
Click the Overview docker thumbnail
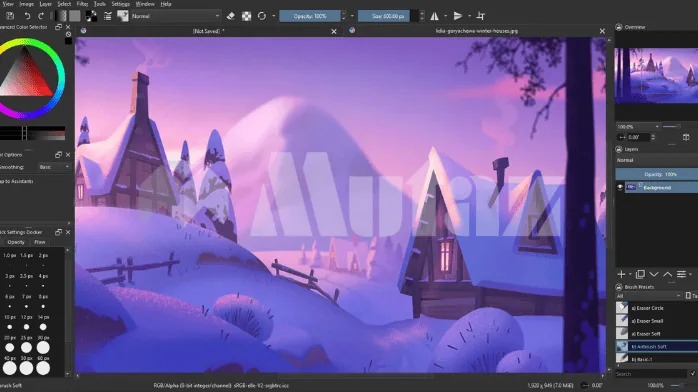[x=656, y=76]
